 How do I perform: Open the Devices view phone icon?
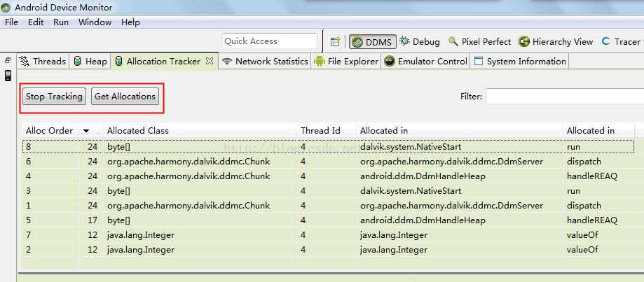[x=8, y=76]
